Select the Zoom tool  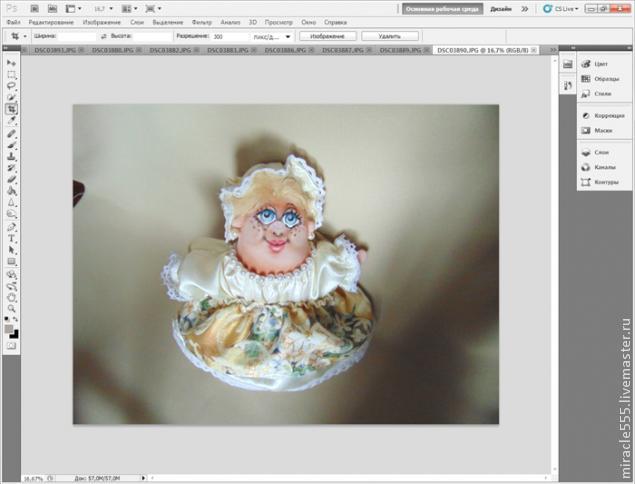click(x=11, y=309)
